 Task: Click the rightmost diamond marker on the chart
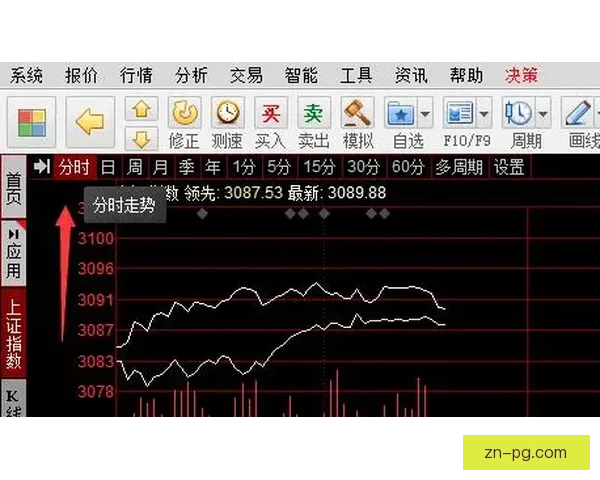coord(384,214)
